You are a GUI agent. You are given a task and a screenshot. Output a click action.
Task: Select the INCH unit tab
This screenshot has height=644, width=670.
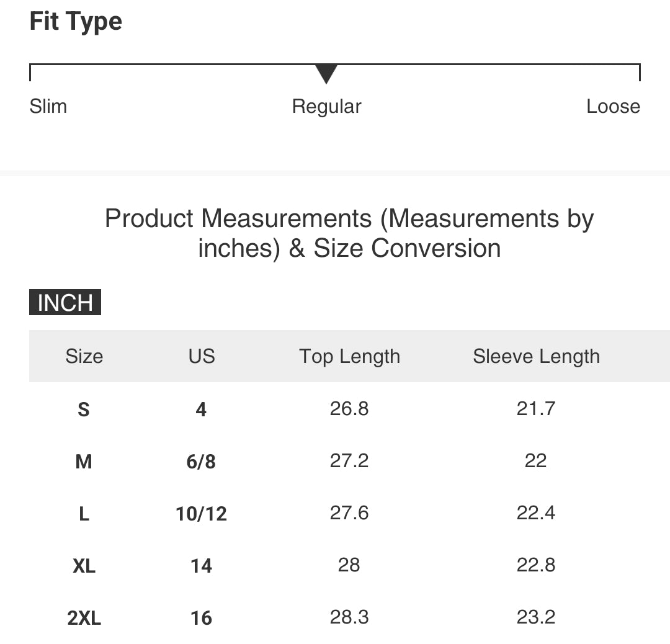tap(65, 303)
